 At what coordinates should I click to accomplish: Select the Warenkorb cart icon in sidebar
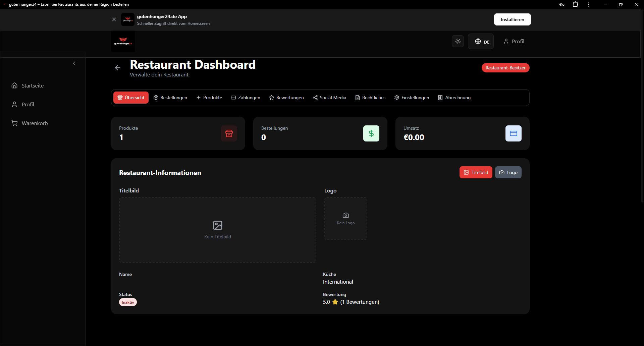click(14, 123)
